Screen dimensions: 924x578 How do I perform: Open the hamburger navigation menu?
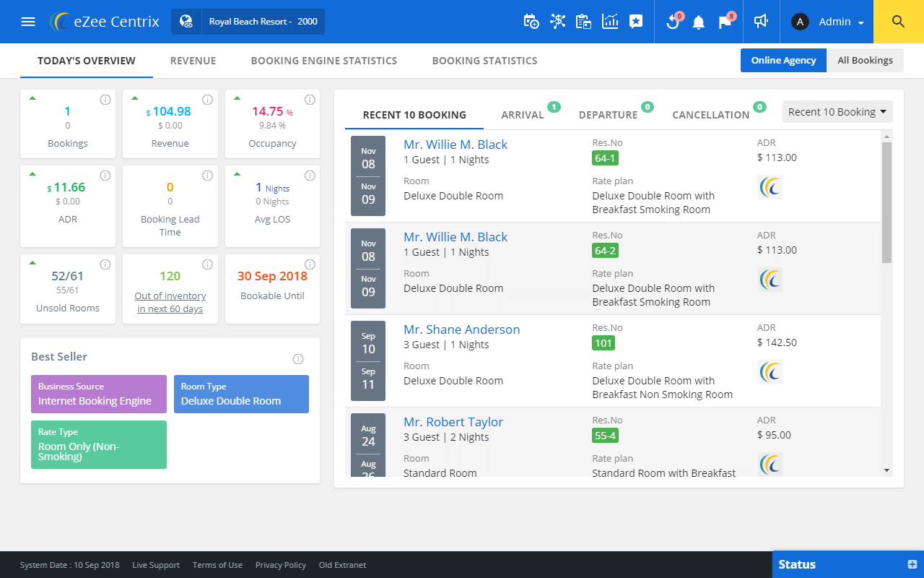coord(28,22)
